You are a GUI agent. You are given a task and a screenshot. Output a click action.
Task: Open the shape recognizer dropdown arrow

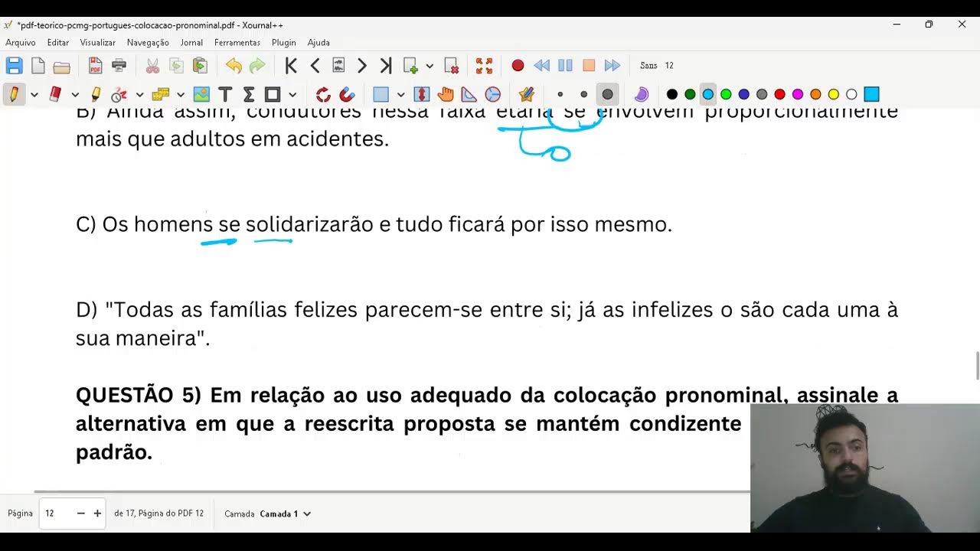139,95
